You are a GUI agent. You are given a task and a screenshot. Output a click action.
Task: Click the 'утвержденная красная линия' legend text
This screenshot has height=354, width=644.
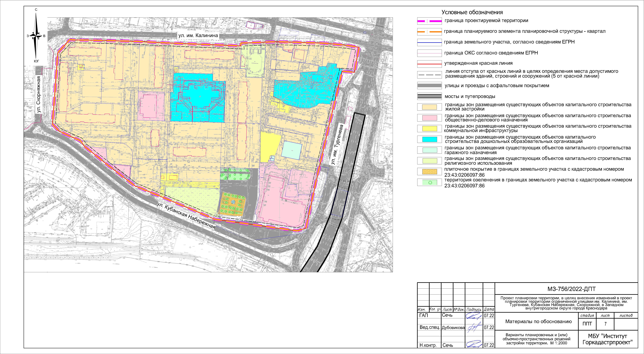[x=478, y=63]
